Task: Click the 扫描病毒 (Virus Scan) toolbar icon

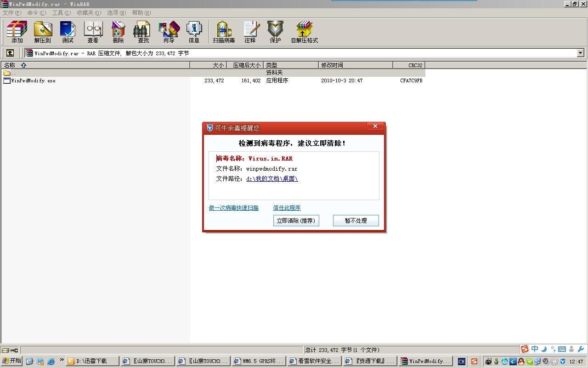Action: click(x=224, y=32)
